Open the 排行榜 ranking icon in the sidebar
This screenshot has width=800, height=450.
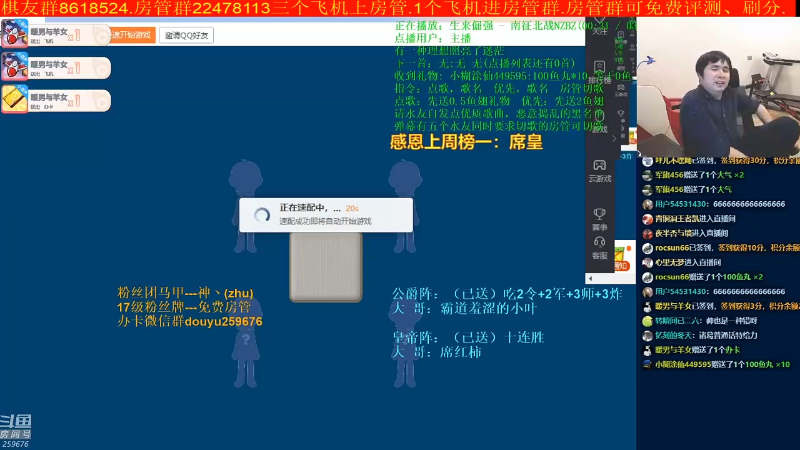(x=599, y=72)
